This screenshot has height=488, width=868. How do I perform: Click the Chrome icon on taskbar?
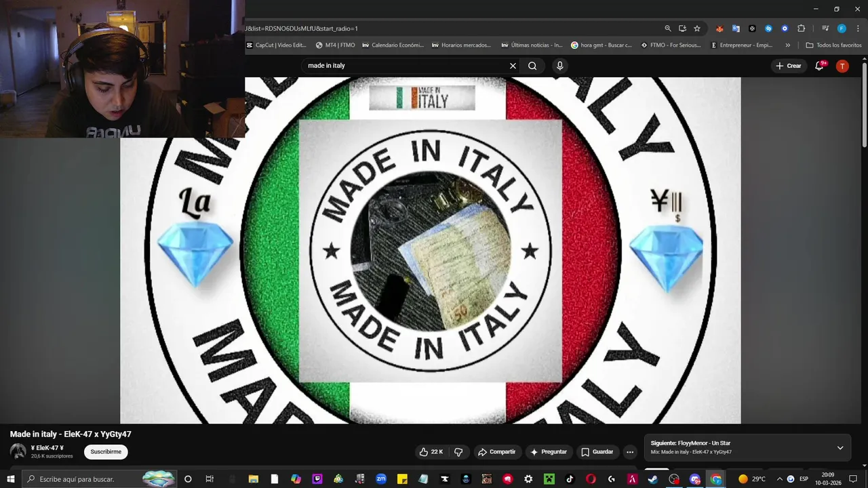[x=715, y=479]
